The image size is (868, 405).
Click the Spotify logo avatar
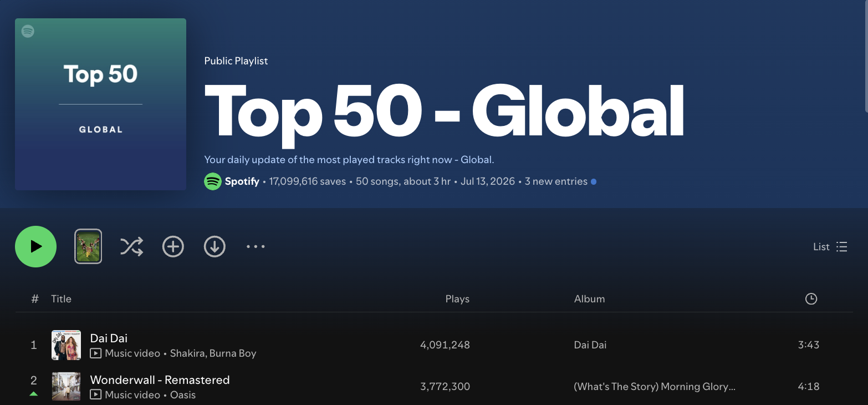coord(213,181)
